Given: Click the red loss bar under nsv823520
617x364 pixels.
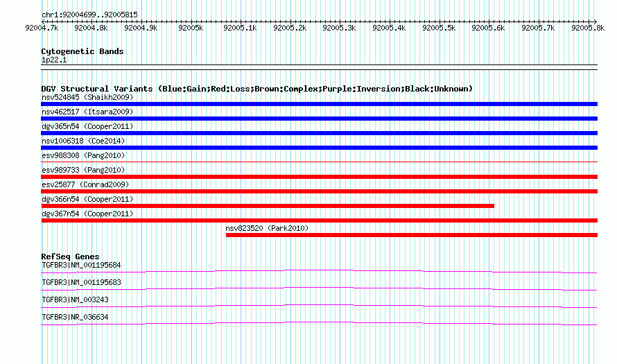Looking at the screenshot, I should [x=412, y=235].
